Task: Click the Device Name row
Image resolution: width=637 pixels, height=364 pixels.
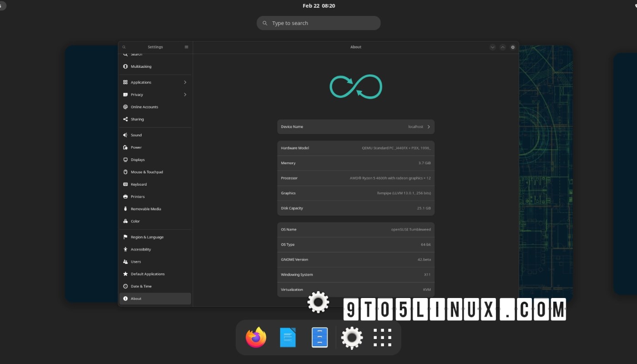Action: pos(356,127)
